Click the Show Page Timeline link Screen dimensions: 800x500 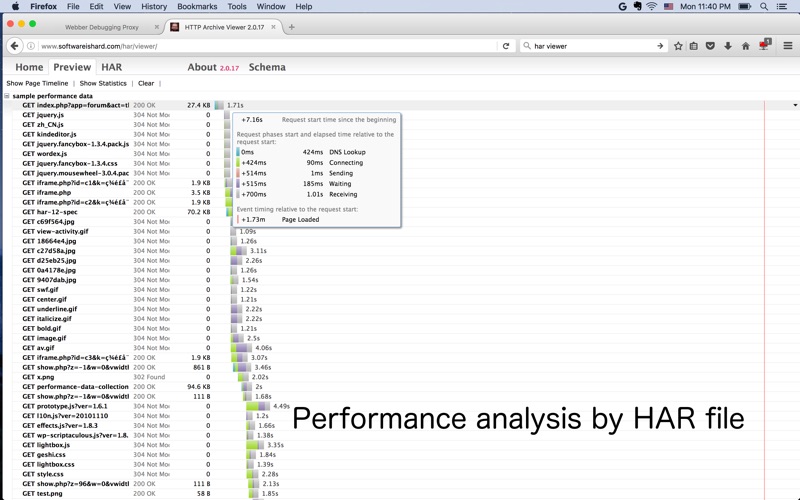(x=37, y=84)
